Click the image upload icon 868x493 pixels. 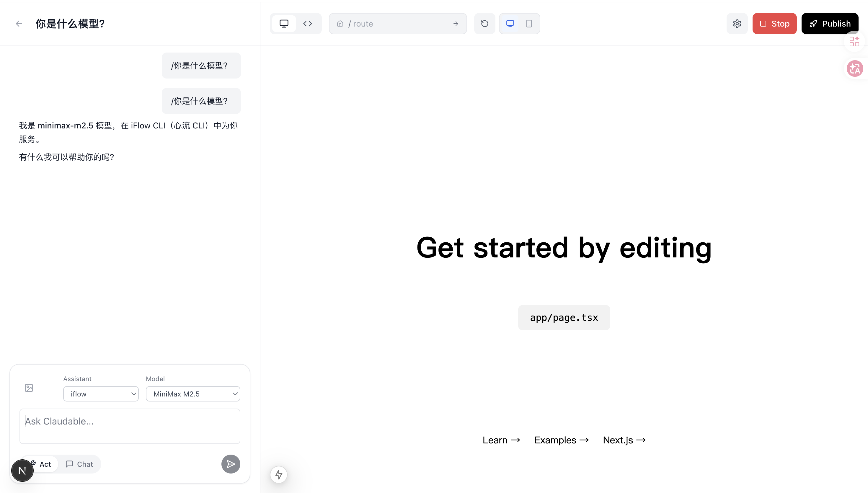point(29,388)
